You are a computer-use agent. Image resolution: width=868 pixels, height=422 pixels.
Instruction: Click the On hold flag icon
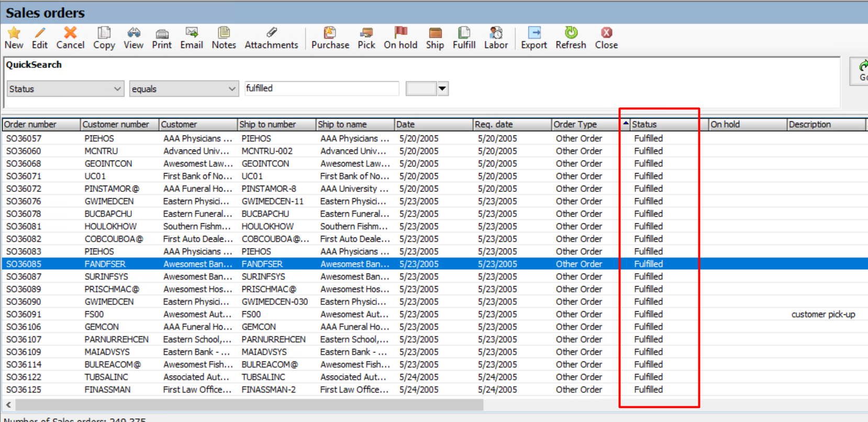[400, 33]
